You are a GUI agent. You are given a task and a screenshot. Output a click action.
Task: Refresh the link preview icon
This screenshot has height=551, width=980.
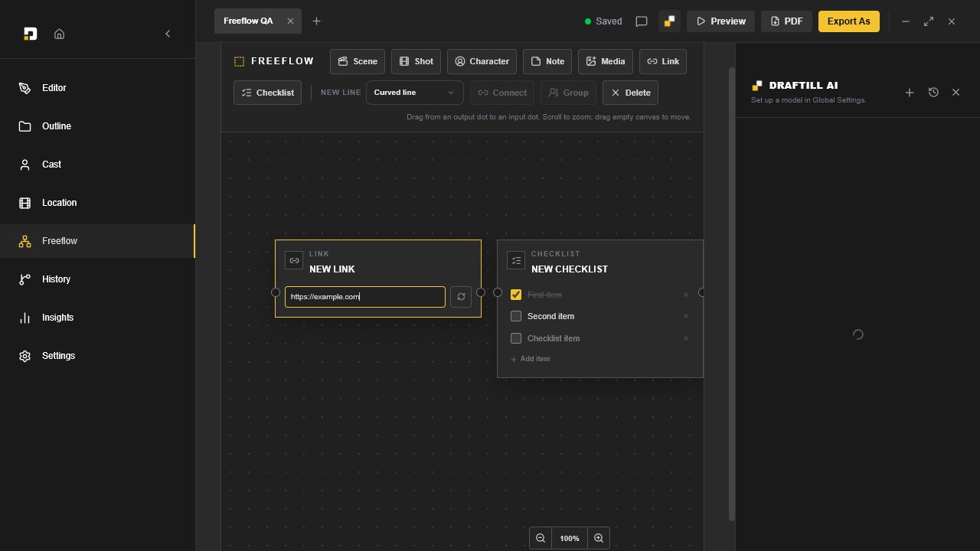click(461, 297)
